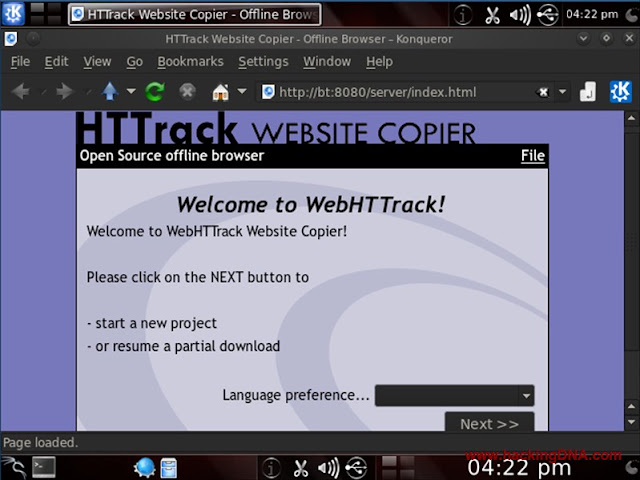
Task: Open the View menu
Action: [x=97, y=62]
